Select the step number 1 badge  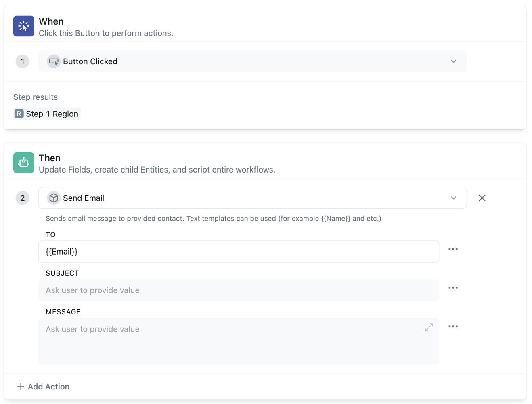(23, 61)
